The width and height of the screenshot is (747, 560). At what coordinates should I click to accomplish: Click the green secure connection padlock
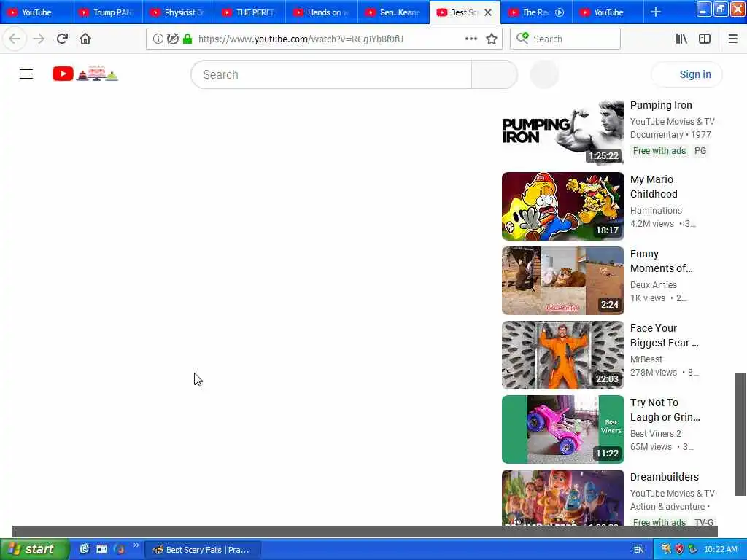point(187,39)
